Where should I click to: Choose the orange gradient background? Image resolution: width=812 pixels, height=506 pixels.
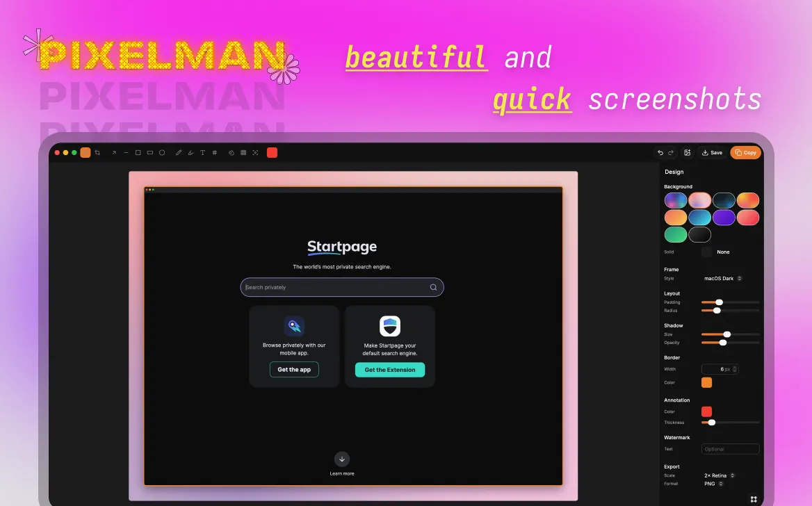(676, 218)
